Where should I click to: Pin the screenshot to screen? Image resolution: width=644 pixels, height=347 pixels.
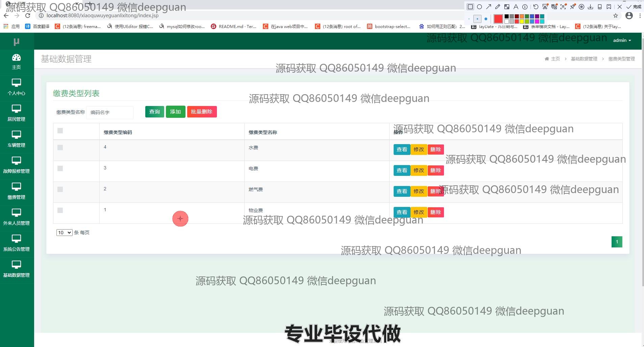tap(572, 7)
